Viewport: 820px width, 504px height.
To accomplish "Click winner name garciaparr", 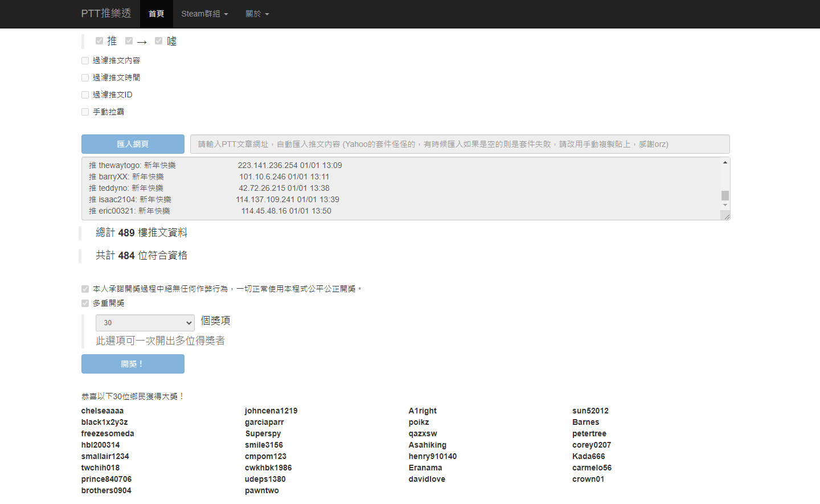I will 264,422.
